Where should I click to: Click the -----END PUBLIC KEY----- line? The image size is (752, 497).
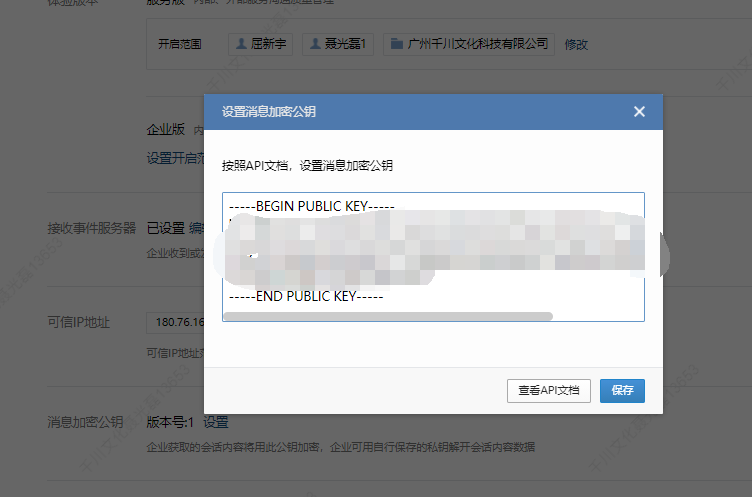[306, 296]
